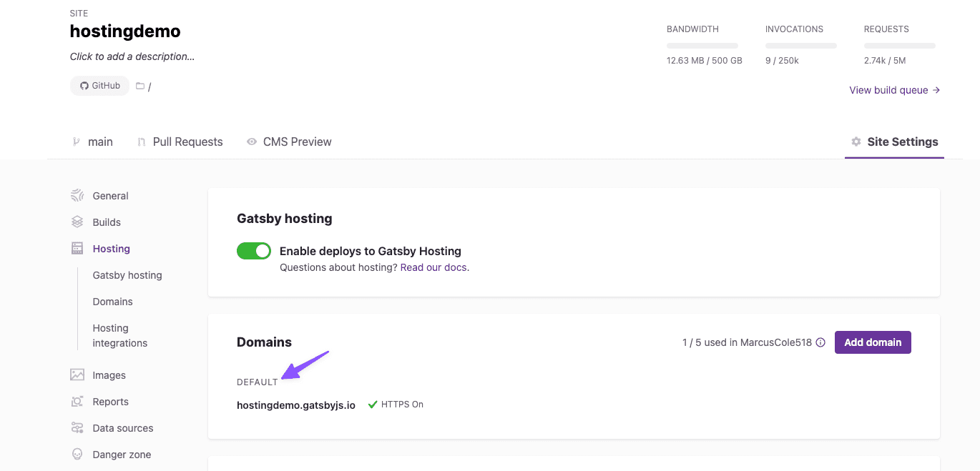
Task: Disable deploys to Gatsby Hosting toggle
Action: tap(254, 251)
